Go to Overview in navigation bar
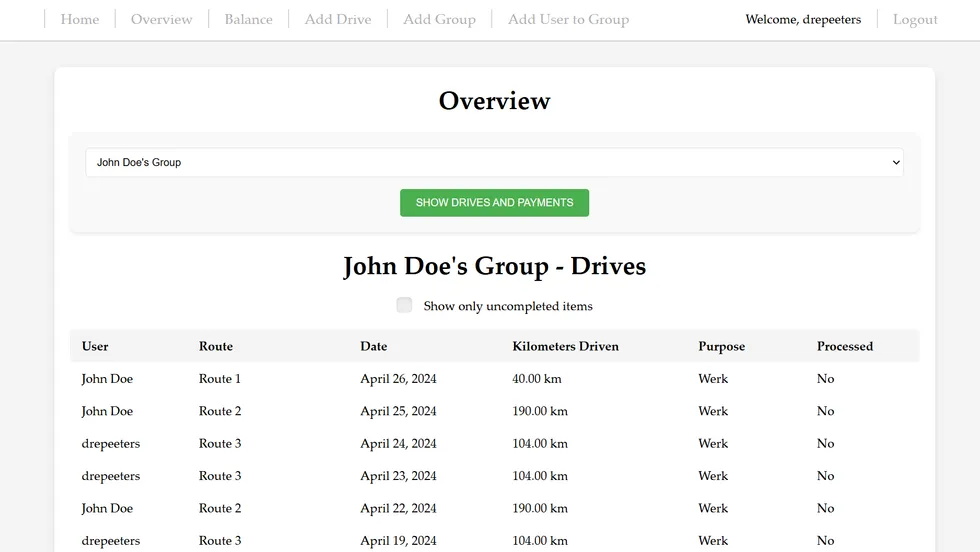This screenshot has width=980, height=552. (x=161, y=19)
